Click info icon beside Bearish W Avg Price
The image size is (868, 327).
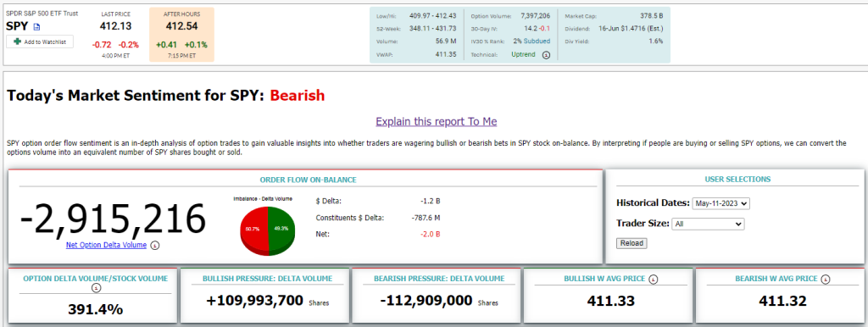[x=826, y=279]
